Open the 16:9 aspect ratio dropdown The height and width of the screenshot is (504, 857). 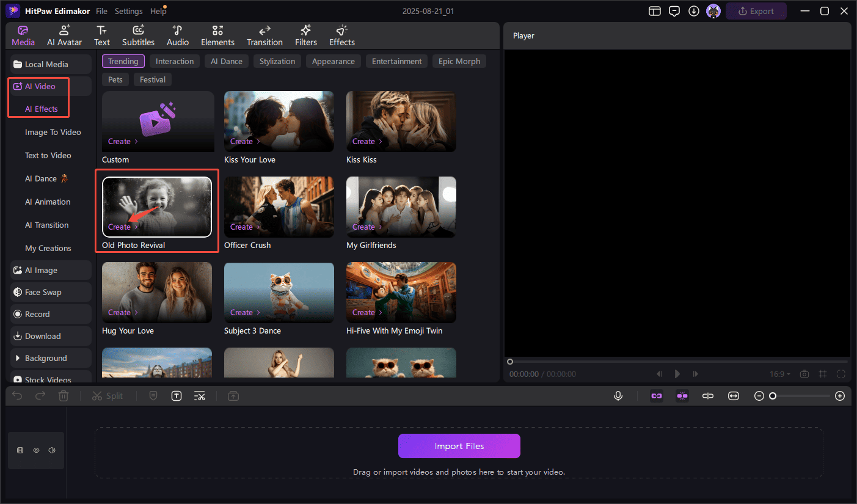(780, 374)
